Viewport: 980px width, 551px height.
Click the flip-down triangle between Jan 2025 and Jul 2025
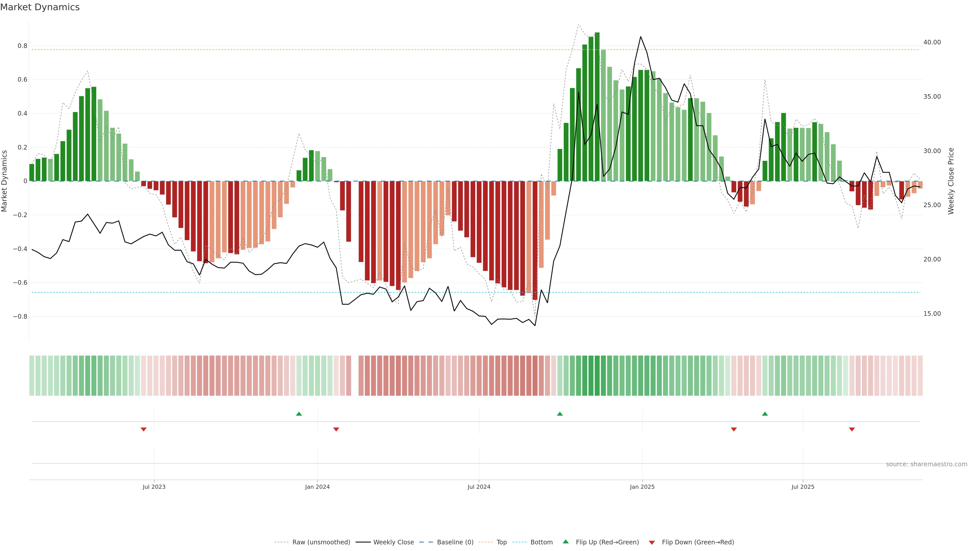[734, 429]
